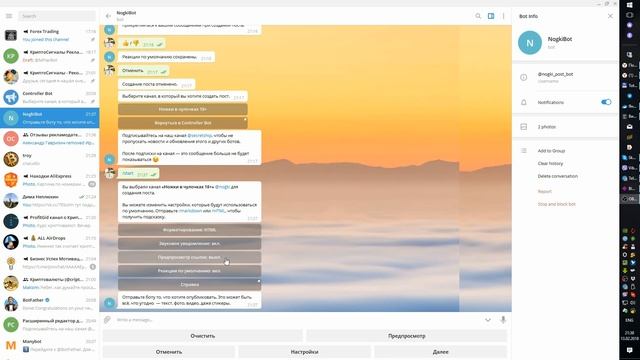Click the channel link in the subscribe message
Image resolution: width=640 pixels, height=360 pixels.
tap(200, 135)
